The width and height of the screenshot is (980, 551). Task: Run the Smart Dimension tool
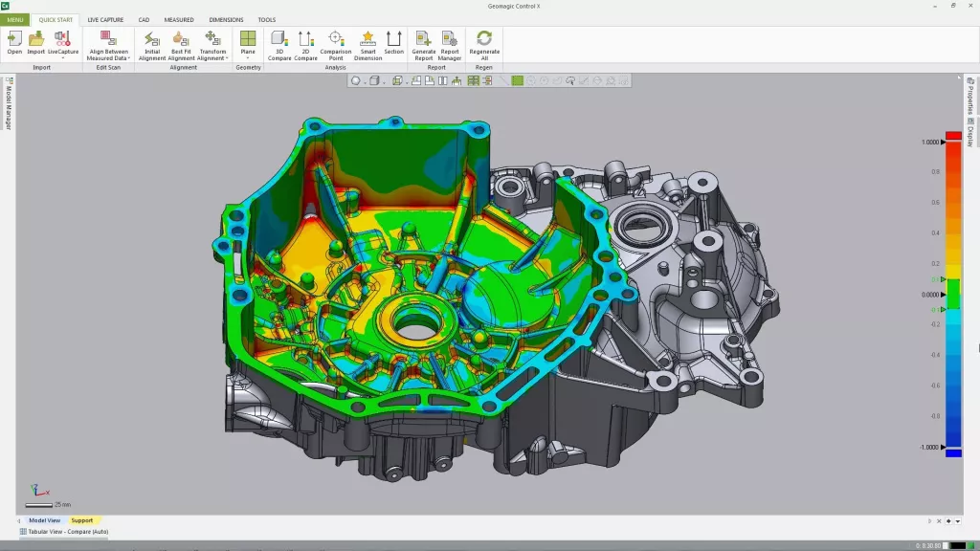[367, 43]
